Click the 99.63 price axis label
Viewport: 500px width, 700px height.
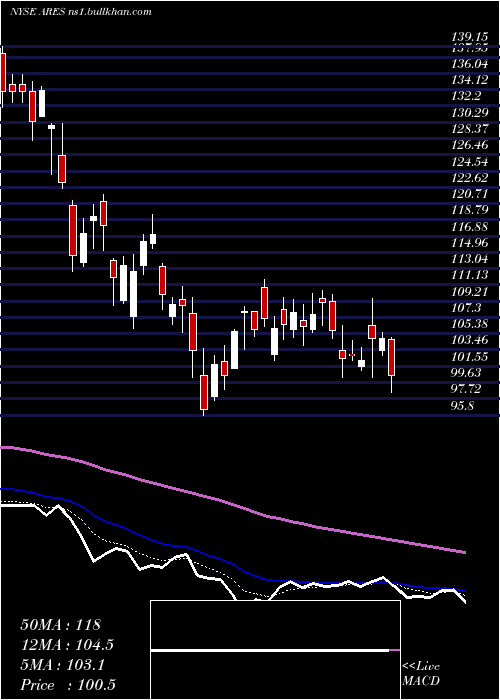(467, 373)
